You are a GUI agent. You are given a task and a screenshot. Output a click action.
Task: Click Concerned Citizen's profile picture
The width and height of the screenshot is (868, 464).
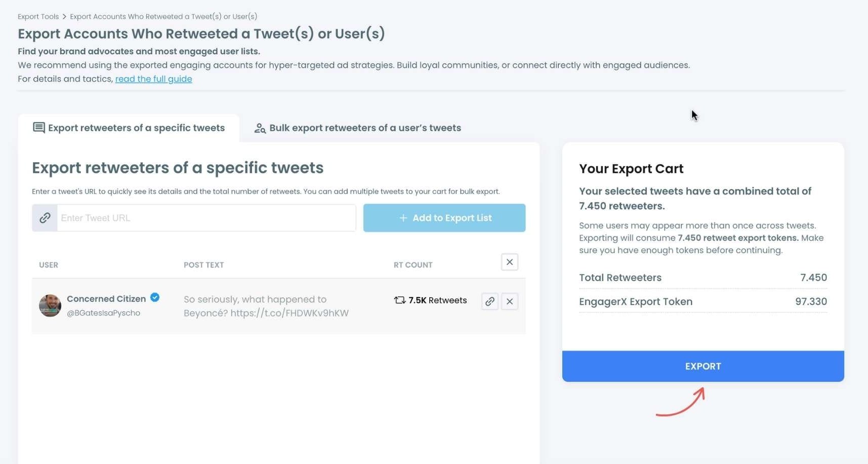[50, 305]
